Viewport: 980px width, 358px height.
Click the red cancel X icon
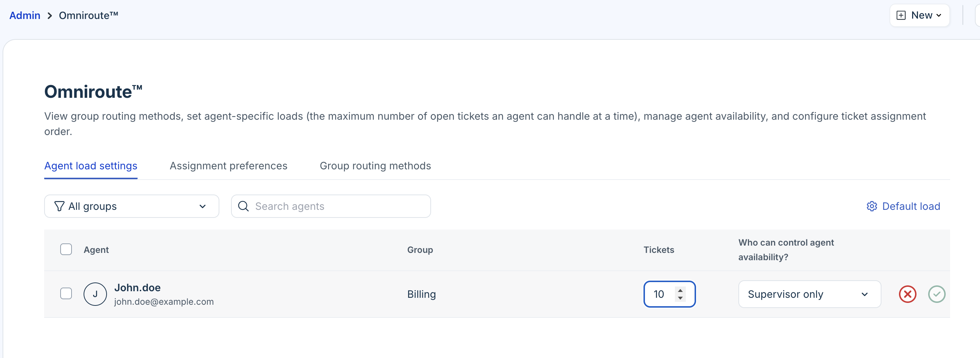pos(907,294)
